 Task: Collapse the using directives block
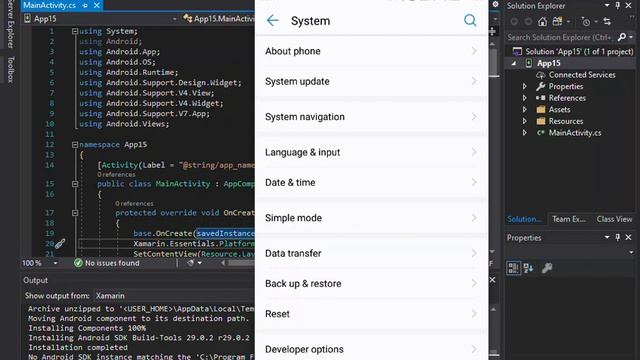pyautogui.click(x=75, y=31)
